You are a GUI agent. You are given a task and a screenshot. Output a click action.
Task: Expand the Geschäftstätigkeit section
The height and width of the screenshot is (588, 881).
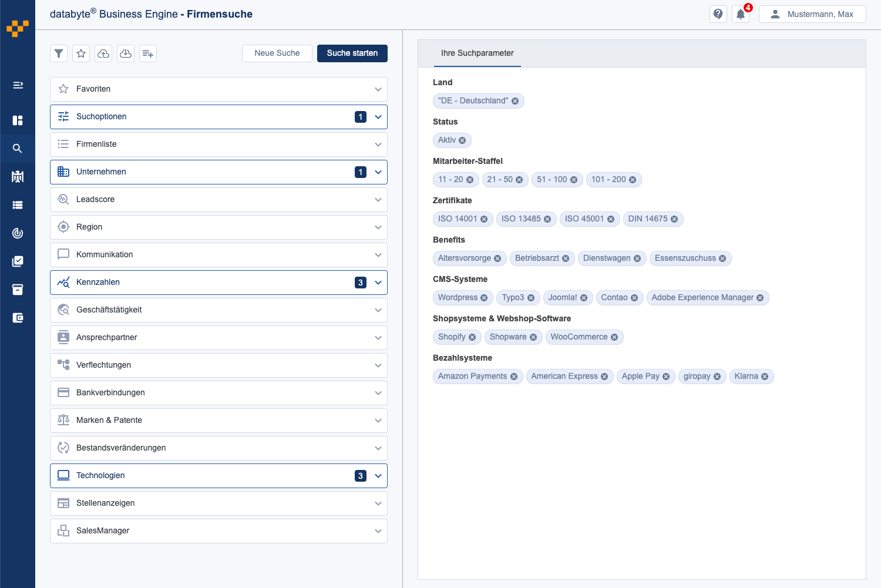click(x=218, y=310)
